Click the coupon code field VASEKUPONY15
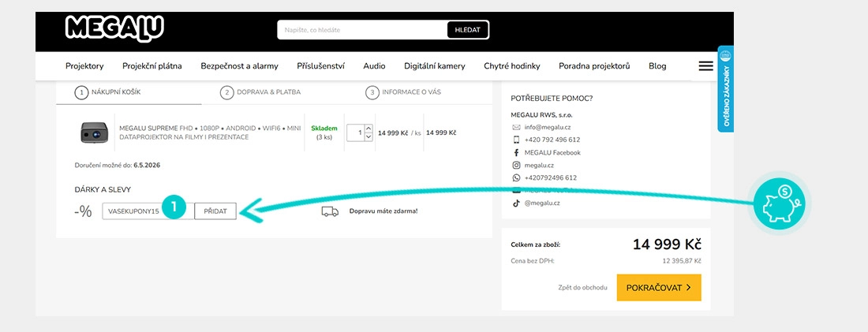 point(148,211)
